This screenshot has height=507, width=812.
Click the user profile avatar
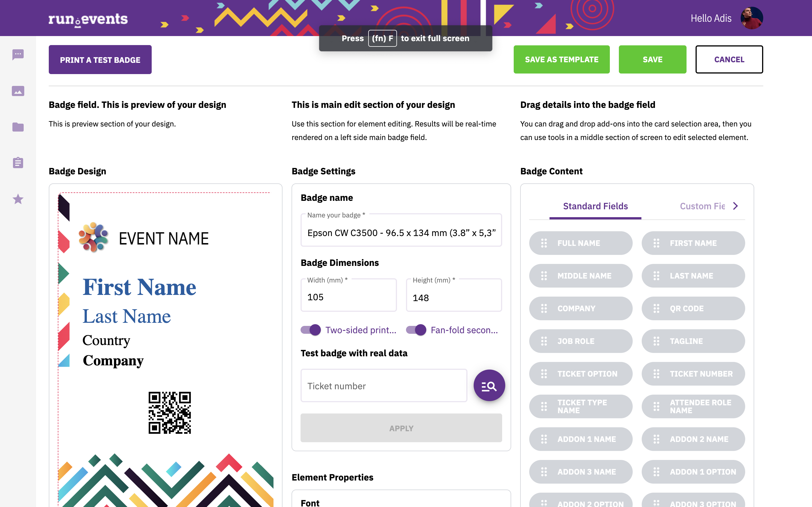point(752,18)
